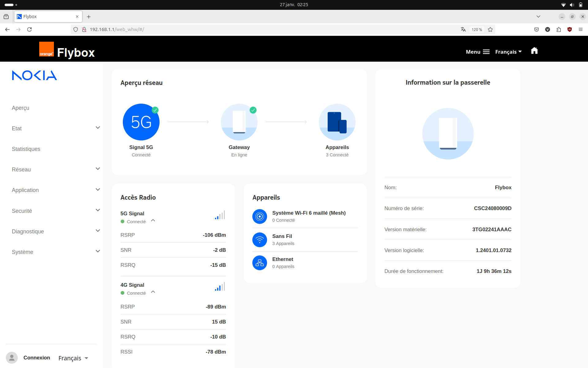Screen dimensions: 588x368
Task: Click the gateway image in information panel
Action: pos(448,134)
